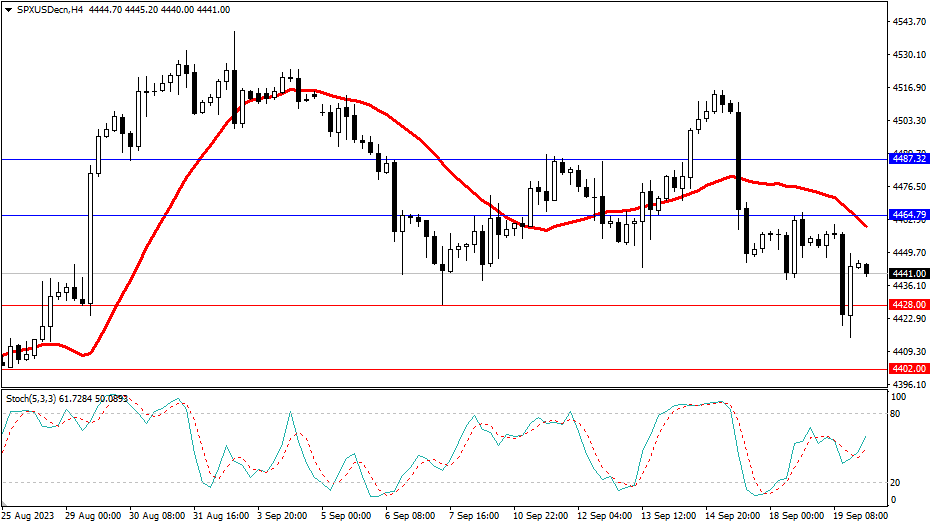The width and height of the screenshot is (932, 526).
Task: Click the 25 Aug 2023 date label
Action: click(x=28, y=516)
